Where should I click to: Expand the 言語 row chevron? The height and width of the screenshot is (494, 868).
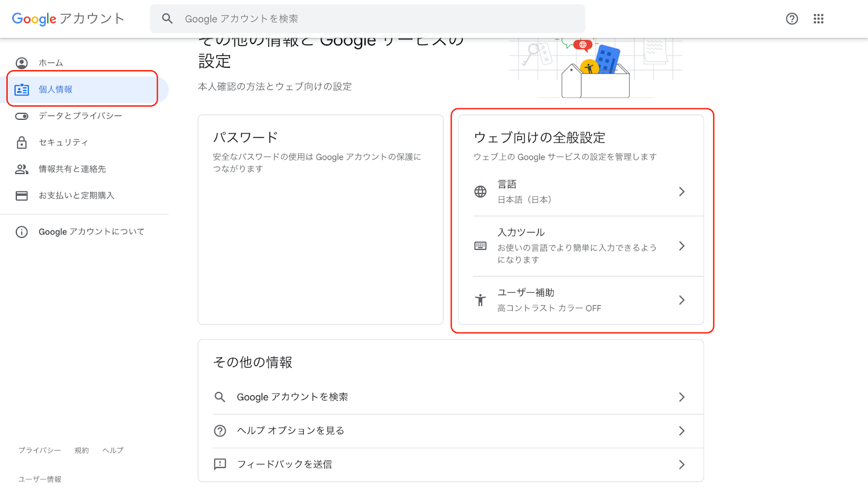pos(682,191)
